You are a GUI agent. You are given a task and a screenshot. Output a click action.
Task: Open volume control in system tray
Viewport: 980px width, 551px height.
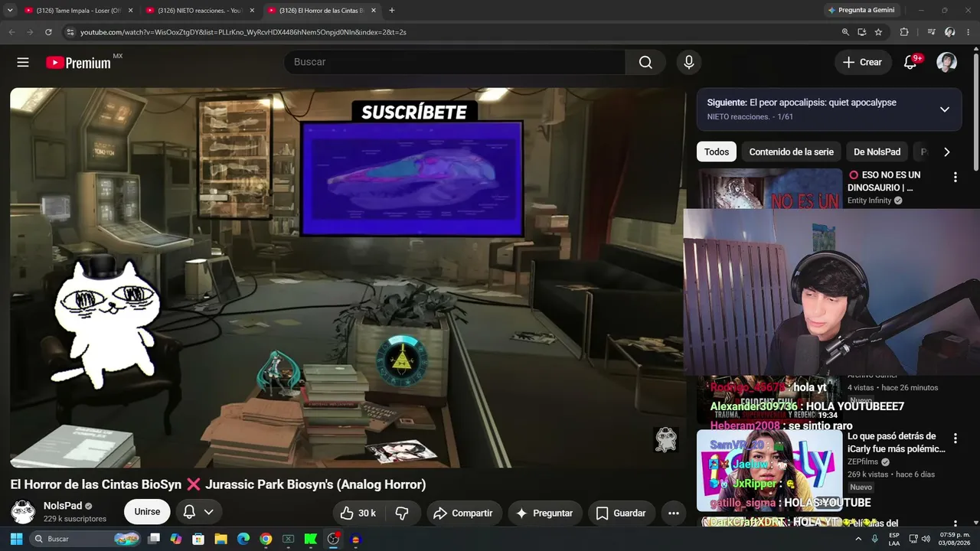[x=926, y=539]
